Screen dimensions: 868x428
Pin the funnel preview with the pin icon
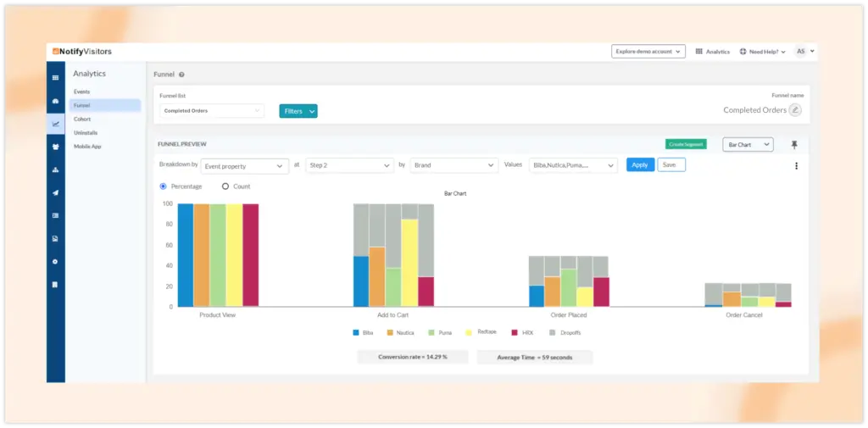click(x=794, y=145)
